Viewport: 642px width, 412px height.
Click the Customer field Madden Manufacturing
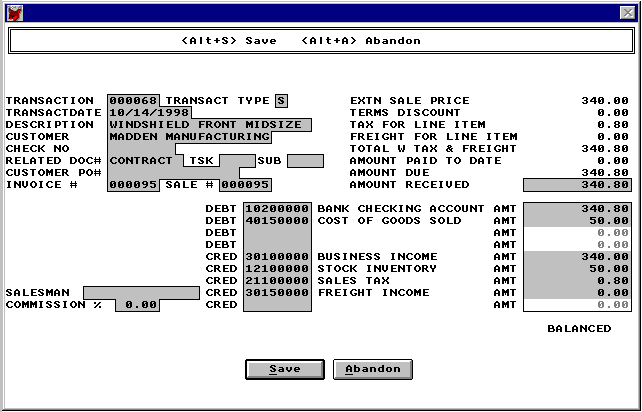click(x=190, y=137)
